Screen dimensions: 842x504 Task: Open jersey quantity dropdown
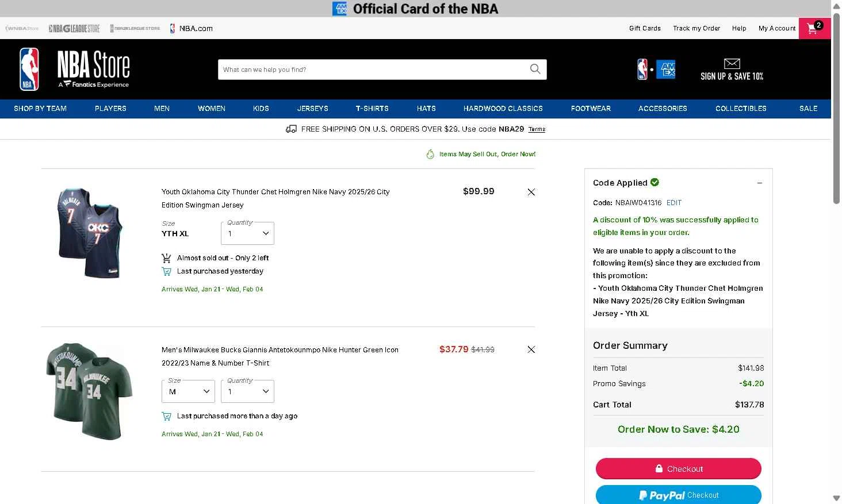pos(247,233)
